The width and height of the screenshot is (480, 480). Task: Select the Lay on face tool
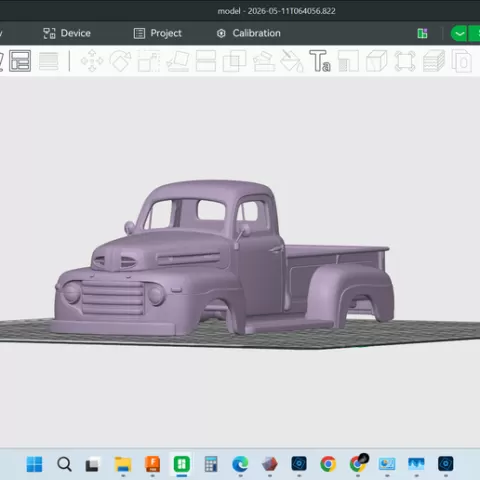point(178,61)
